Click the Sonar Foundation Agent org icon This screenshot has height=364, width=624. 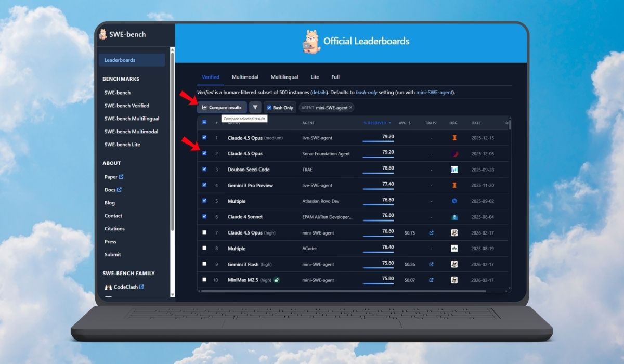click(454, 153)
